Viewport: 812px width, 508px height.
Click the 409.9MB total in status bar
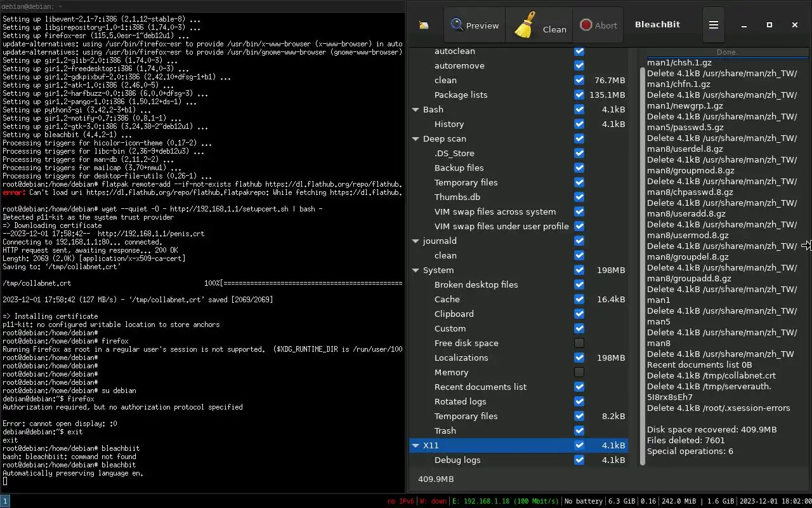[436, 479]
